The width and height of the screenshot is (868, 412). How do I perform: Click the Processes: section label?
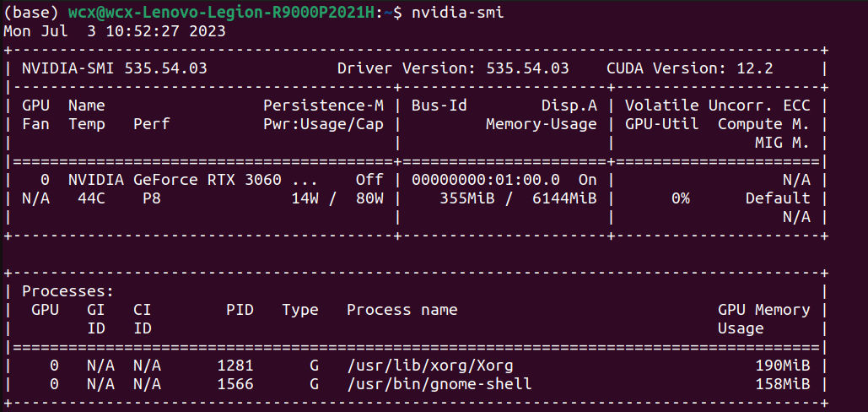point(68,291)
